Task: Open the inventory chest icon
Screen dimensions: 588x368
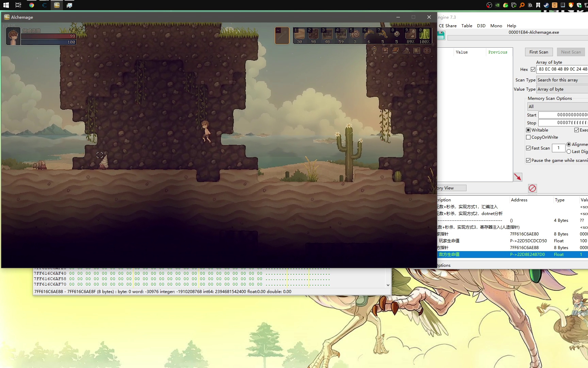Action: [427, 51]
